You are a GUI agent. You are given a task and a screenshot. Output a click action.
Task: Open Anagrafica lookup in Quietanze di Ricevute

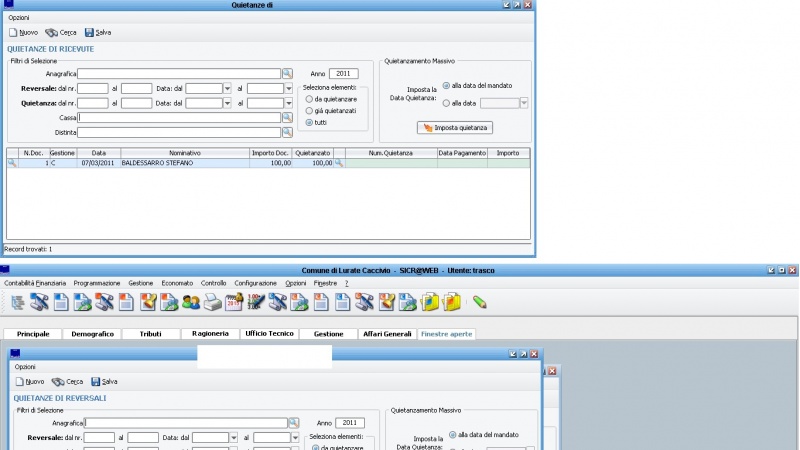click(287, 74)
